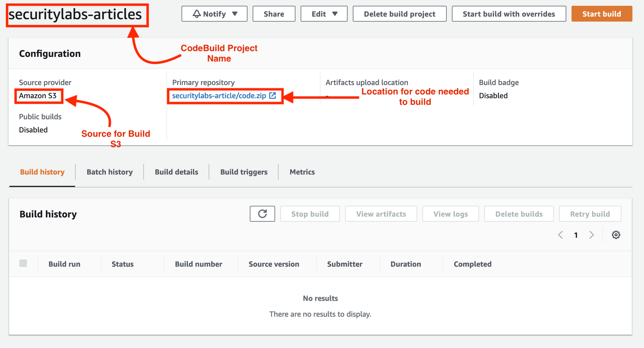Click the Artifacts upload location label
This screenshot has height=348, width=644.
point(367,82)
